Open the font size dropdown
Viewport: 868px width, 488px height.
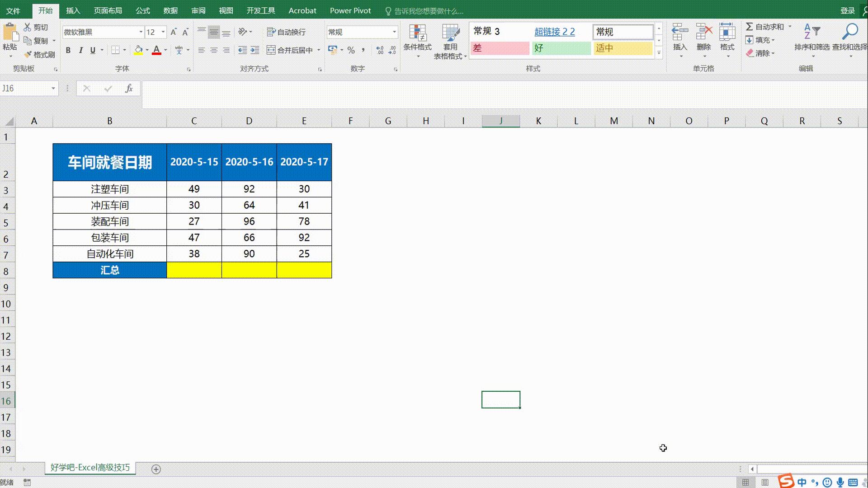[x=163, y=32]
